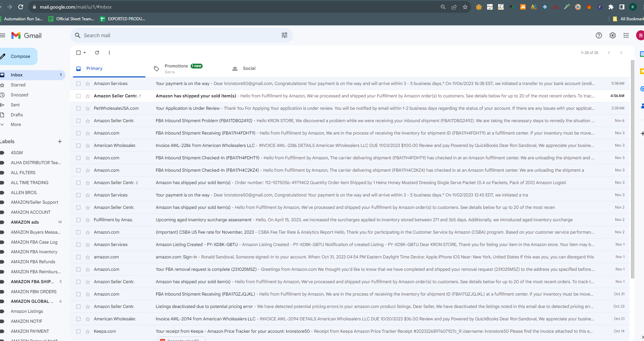The width and height of the screenshot is (644, 341).
Task: Toggle the select-all emails checkbox
Action: coord(78,53)
